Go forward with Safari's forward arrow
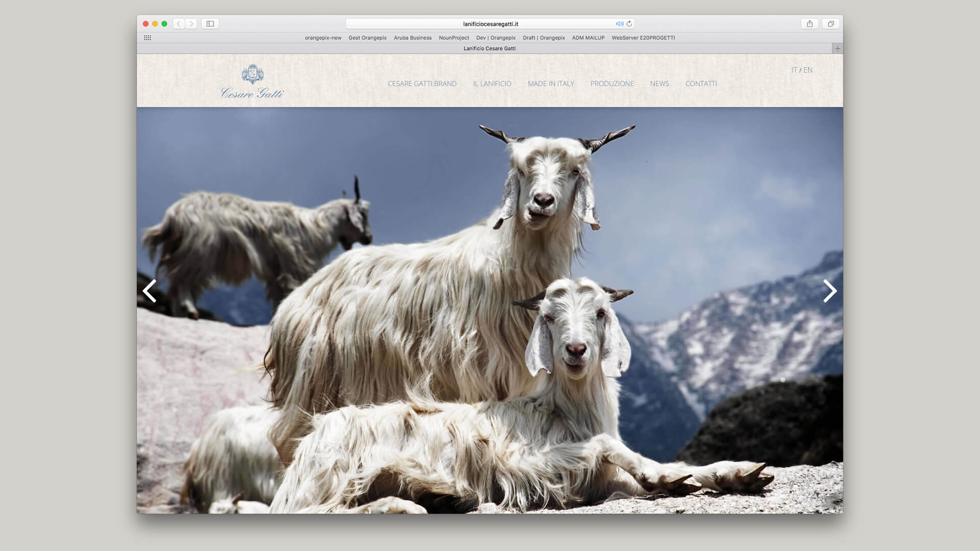Image resolution: width=980 pixels, height=551 pixels. pyautogui.click(x=191, y=23)
